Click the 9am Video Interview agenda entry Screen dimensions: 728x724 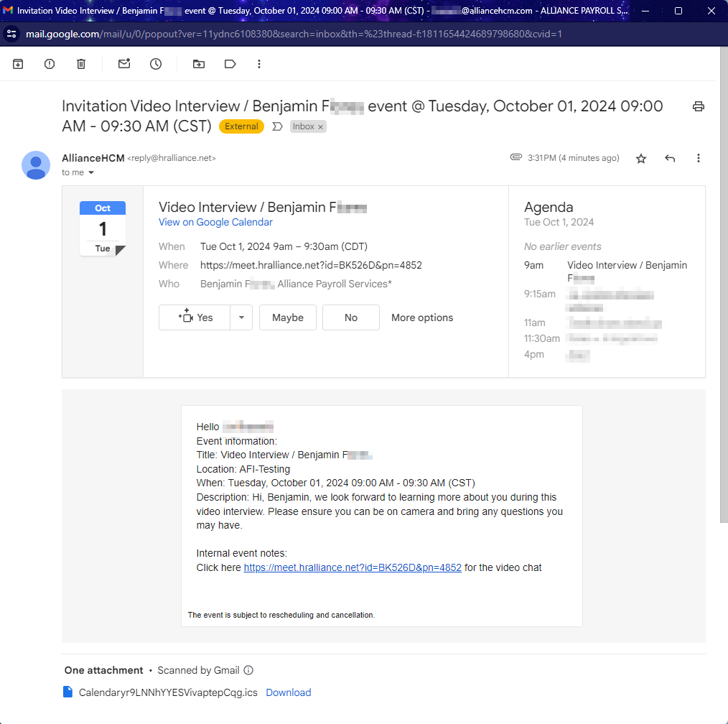[x=606, y=271]
